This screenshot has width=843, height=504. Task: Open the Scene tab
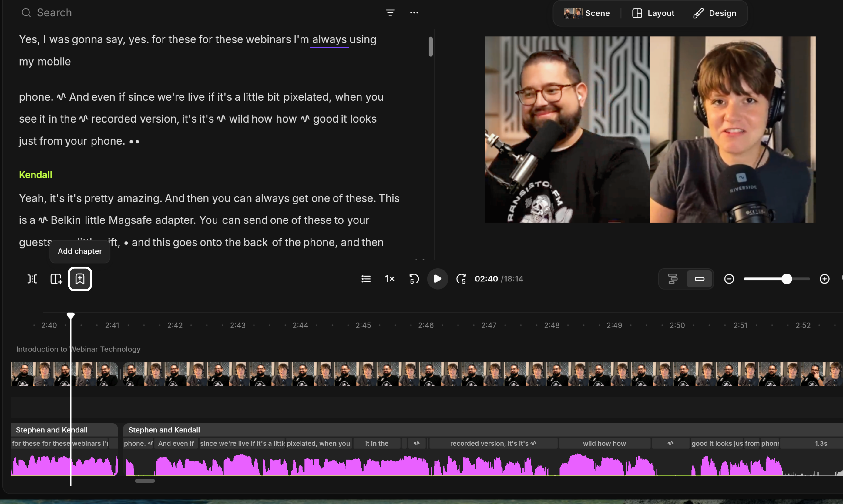point(587,13)
